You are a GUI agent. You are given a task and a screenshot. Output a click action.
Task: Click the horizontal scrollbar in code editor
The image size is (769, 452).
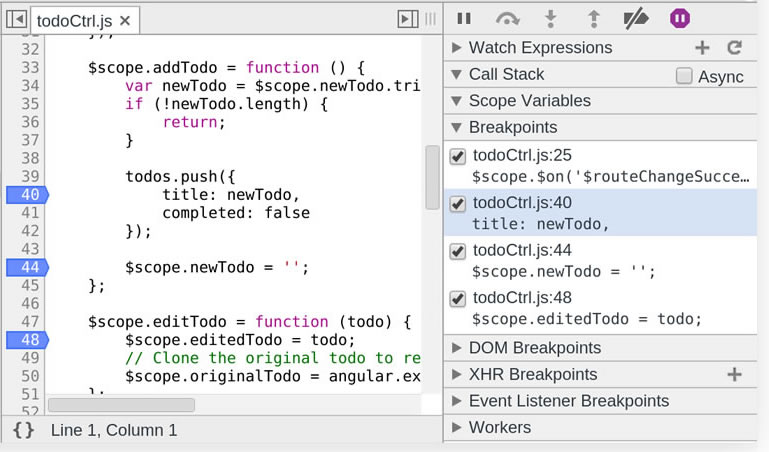point(121,405)
